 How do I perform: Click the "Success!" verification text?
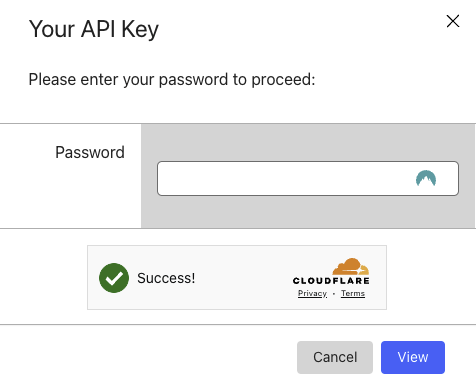[166, 278]
